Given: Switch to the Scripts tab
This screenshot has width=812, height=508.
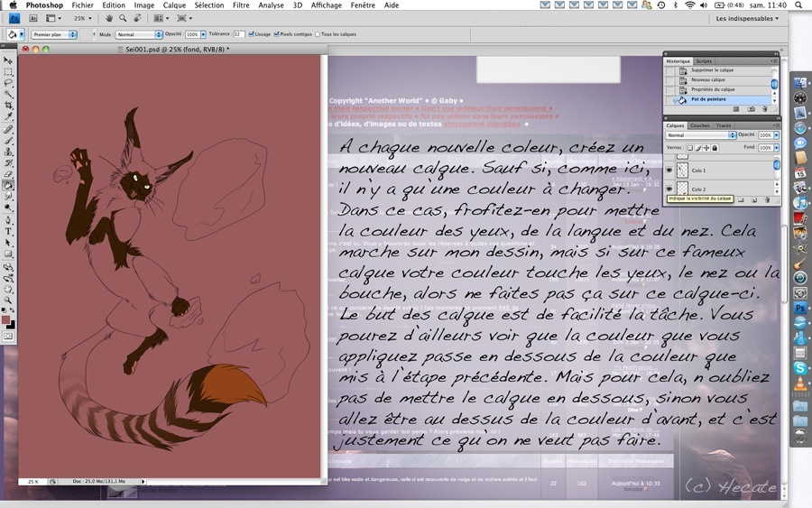Looking at the screenshot, I should click(704, 61).
